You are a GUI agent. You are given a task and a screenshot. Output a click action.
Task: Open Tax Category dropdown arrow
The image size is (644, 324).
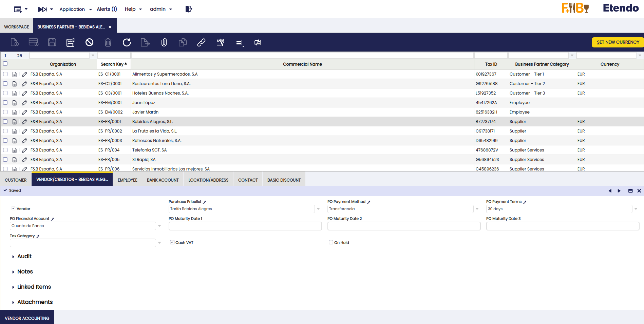tap(159, 243)
